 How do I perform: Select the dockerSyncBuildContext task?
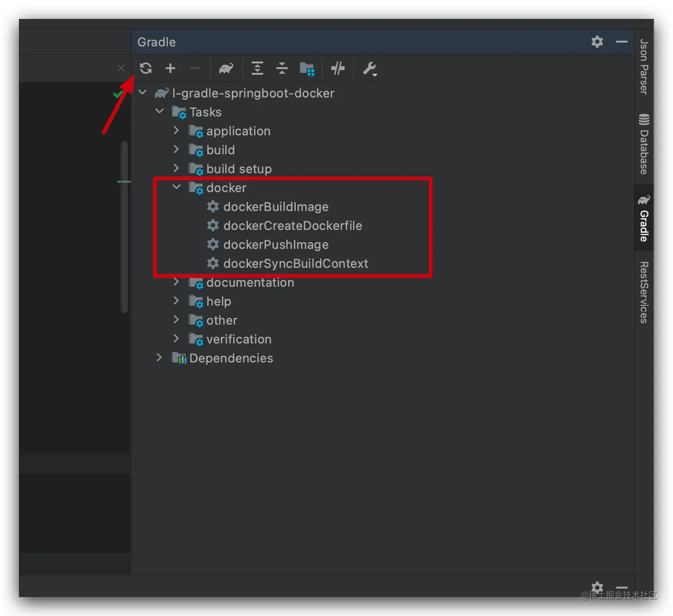tap(296, 264)
